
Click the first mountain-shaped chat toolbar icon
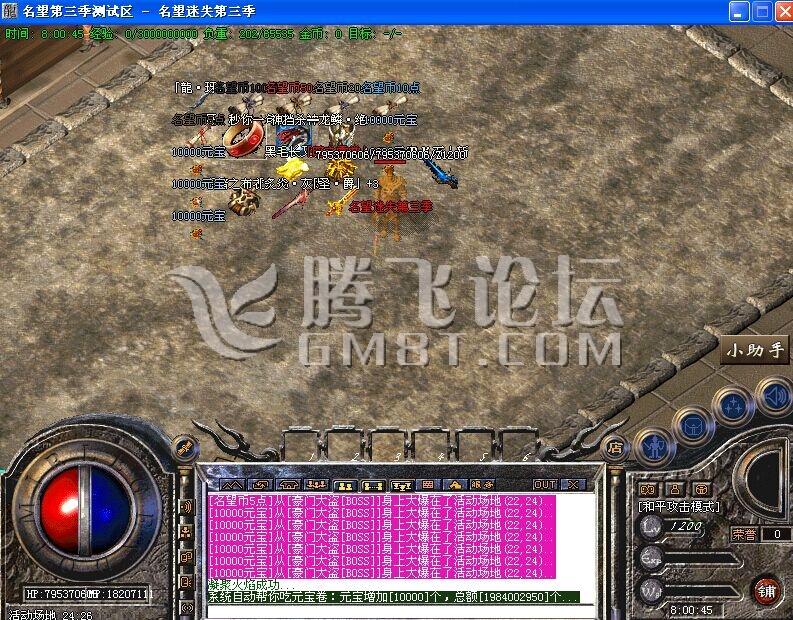230,485
